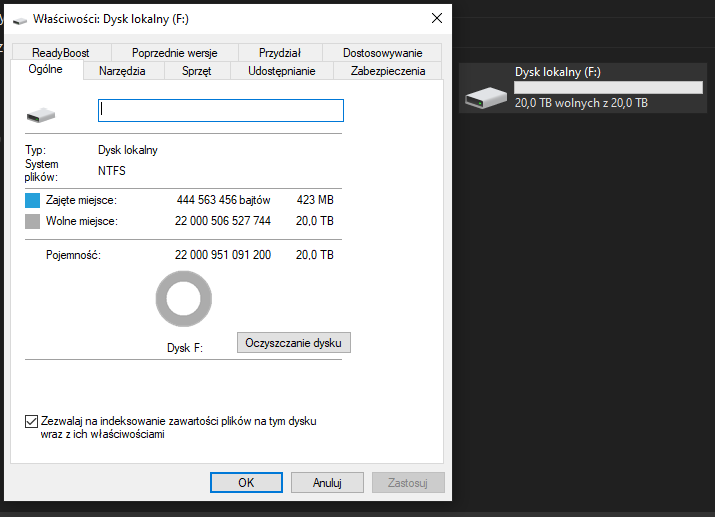This screenshot has height=517, width=715.
Task: Click the Anuluj button
Action: [327, 482]
